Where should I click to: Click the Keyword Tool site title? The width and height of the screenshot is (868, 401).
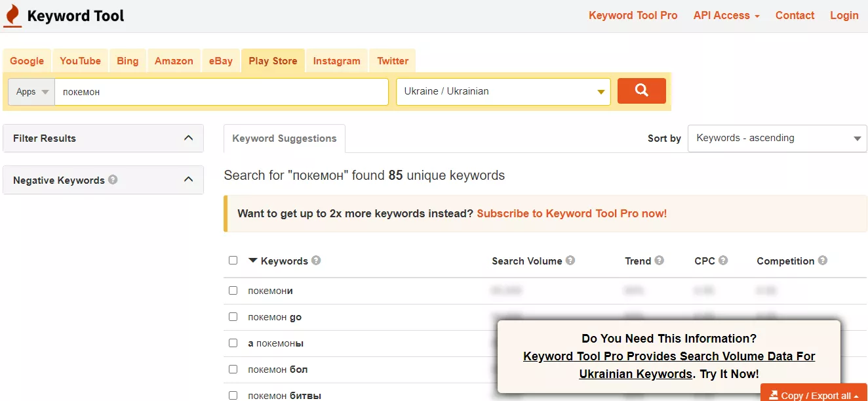75,16
